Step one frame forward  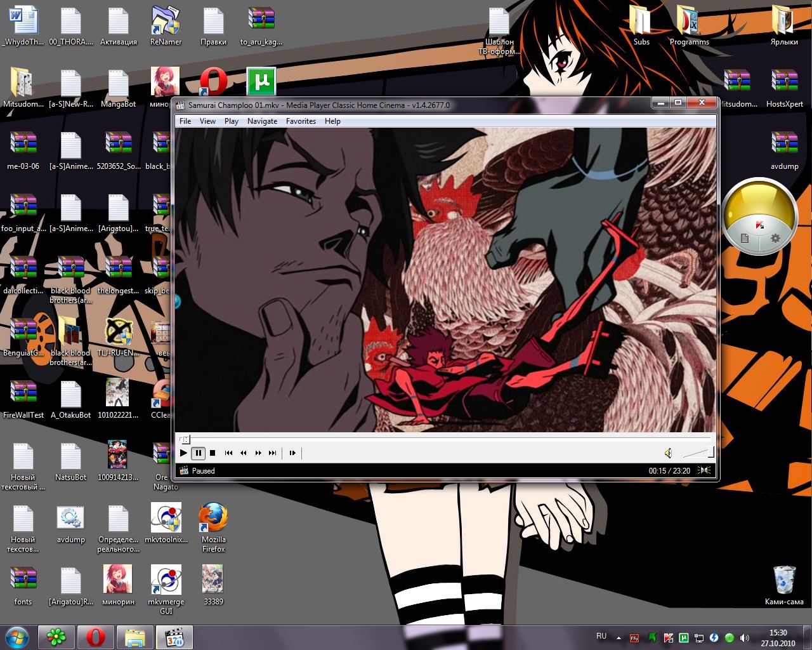292,453
